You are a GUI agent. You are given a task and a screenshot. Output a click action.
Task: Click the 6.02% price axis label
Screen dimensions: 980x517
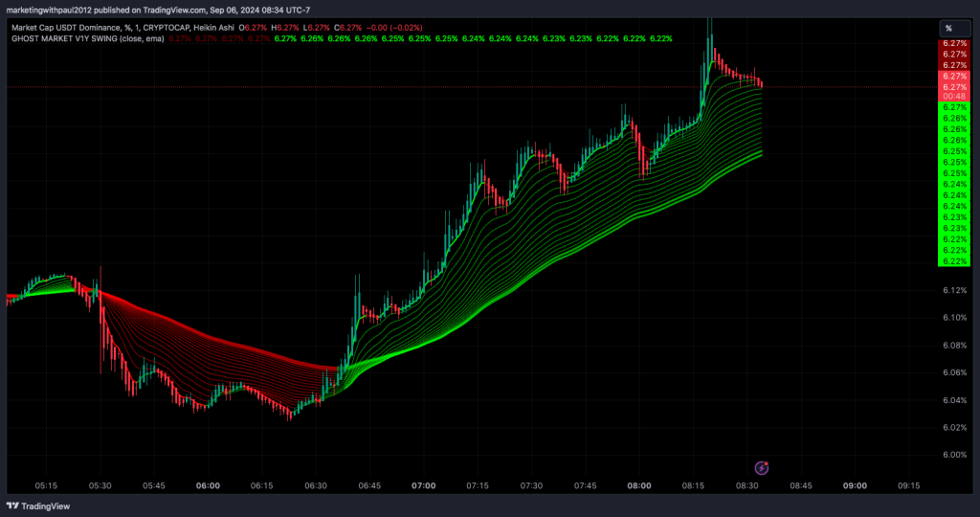click(x=955, y=428)
